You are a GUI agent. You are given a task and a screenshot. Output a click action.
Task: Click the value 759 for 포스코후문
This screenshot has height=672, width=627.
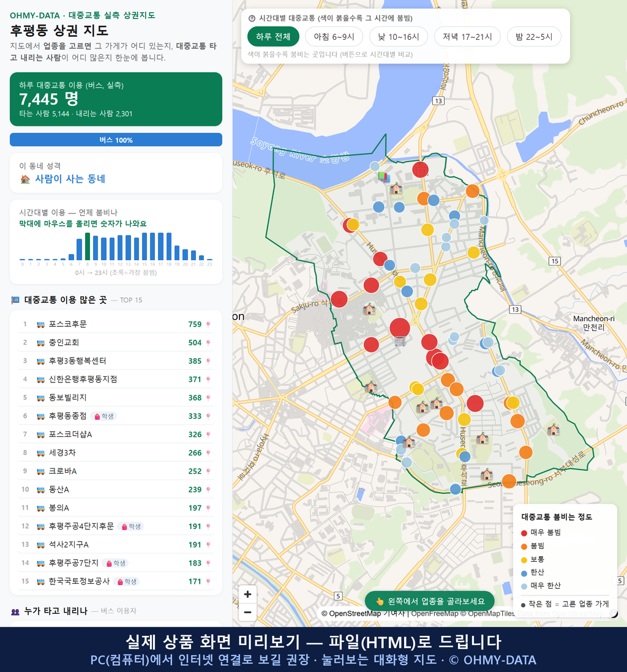point(195,324)
